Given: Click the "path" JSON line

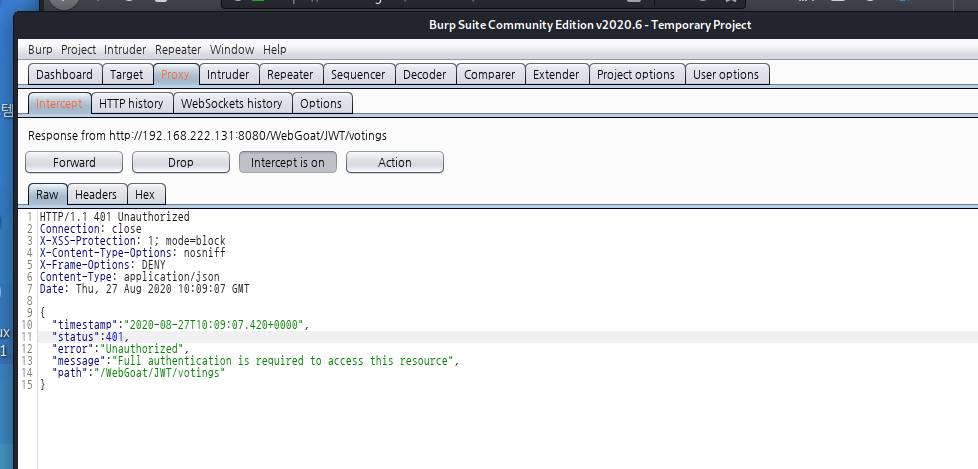Looking at the screenshot, I should click(x=138, y=373).
